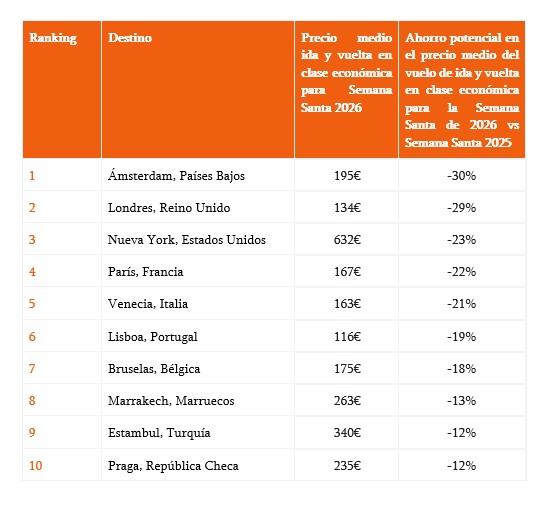Select the 632€ price value

pos(347,240)
